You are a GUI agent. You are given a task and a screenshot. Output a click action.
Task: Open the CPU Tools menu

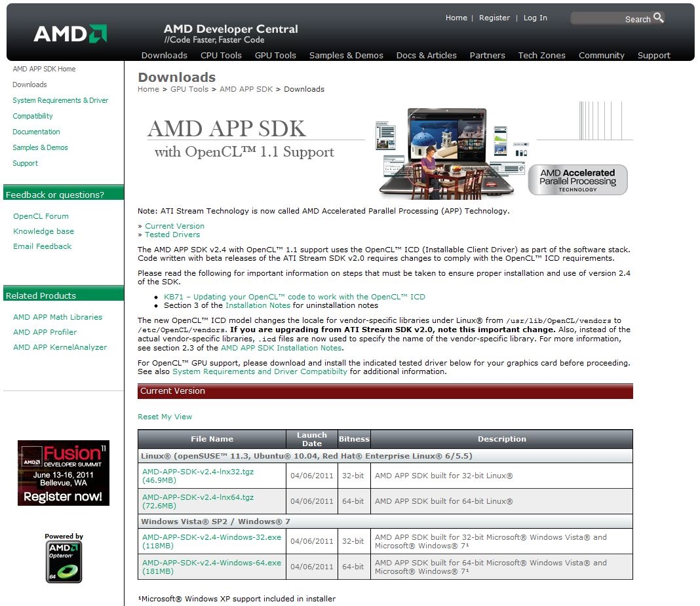point(221,55)
